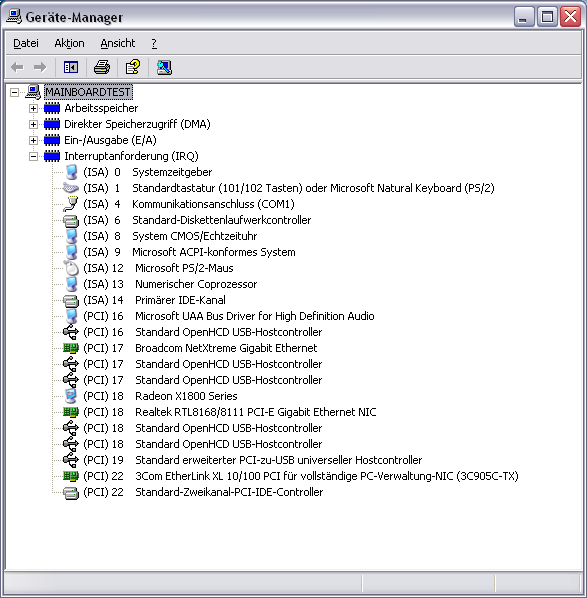
Task: Click the keyboard icon beside Standardtastatur
Action: click(71, 188)
